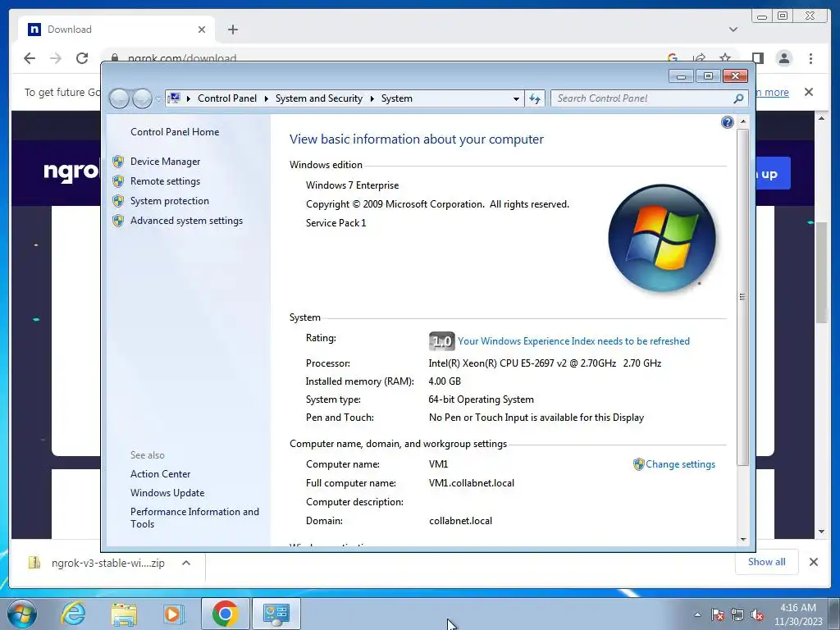Open recent pages dropdown beside navigation buttons
Screen dimensions: 840x630
158,99
